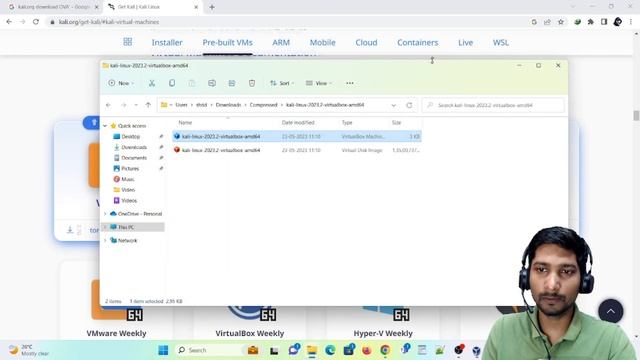This screenshot has height=360, width=640.
Task: Reload the Chrome page
Action: tap(36, 22)
